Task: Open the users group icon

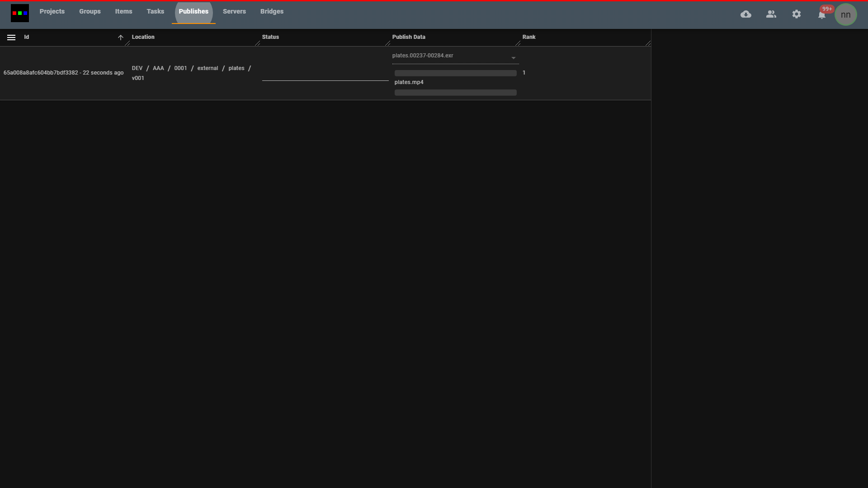Action: 771,14
